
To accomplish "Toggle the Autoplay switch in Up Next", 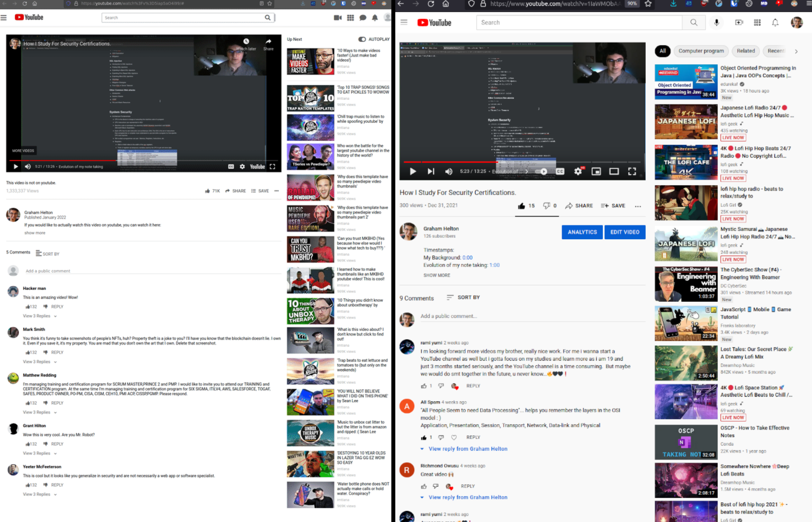I will click(362, 39).
